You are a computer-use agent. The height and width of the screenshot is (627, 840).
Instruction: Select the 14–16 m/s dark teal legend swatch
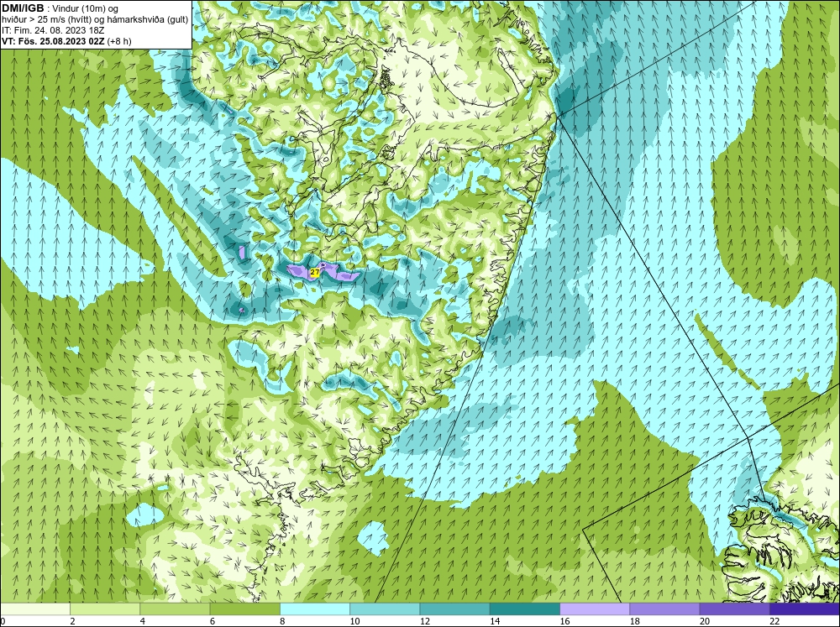(525, 609)
